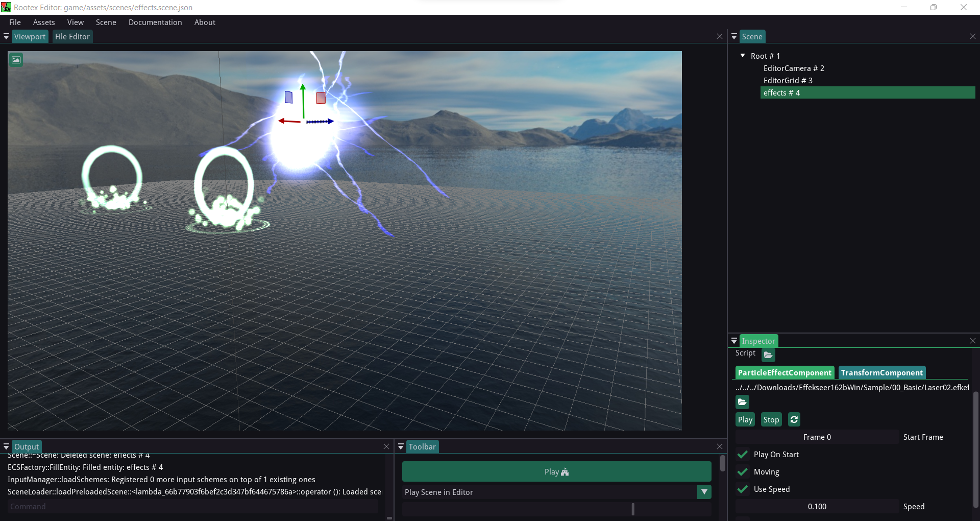The width and height of the screenshot is (980, 521).
Task: Close the Scene panel
Action: (973, 36)
